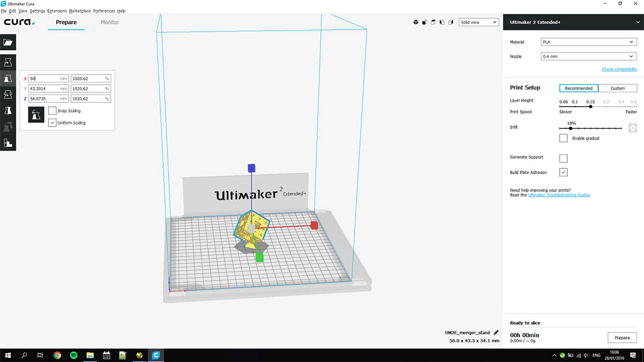Open the notification center icon
The image size is (644, 362).
tap(633, 355)
